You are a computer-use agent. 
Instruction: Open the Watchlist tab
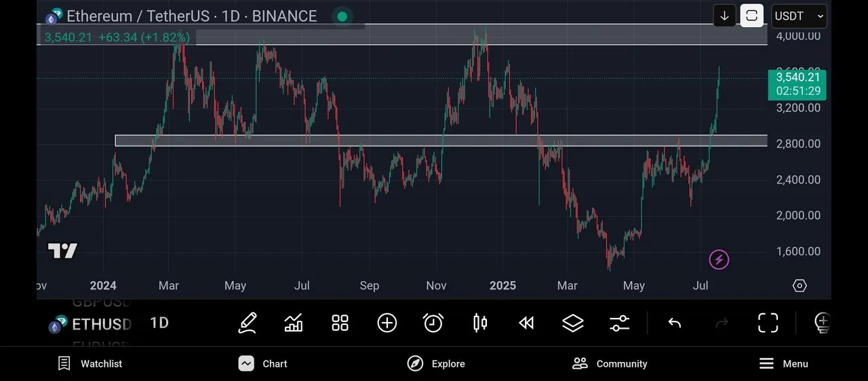click(90, 364)
